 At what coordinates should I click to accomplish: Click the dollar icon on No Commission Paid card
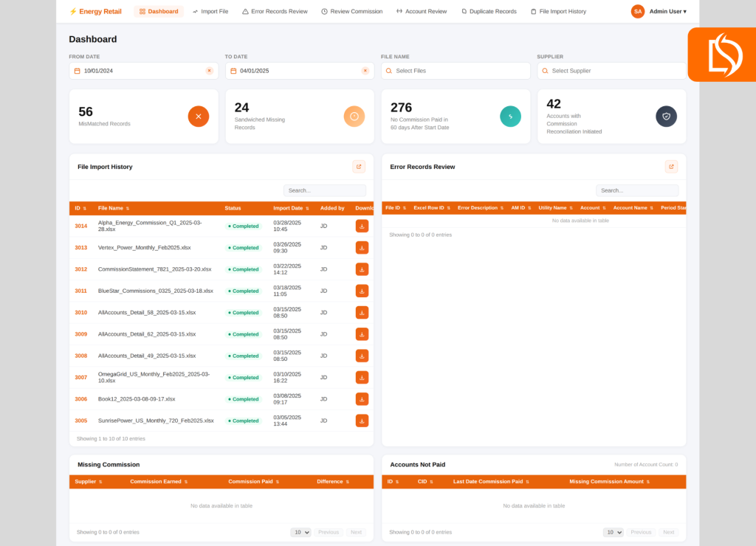click(x=511, y=116)
